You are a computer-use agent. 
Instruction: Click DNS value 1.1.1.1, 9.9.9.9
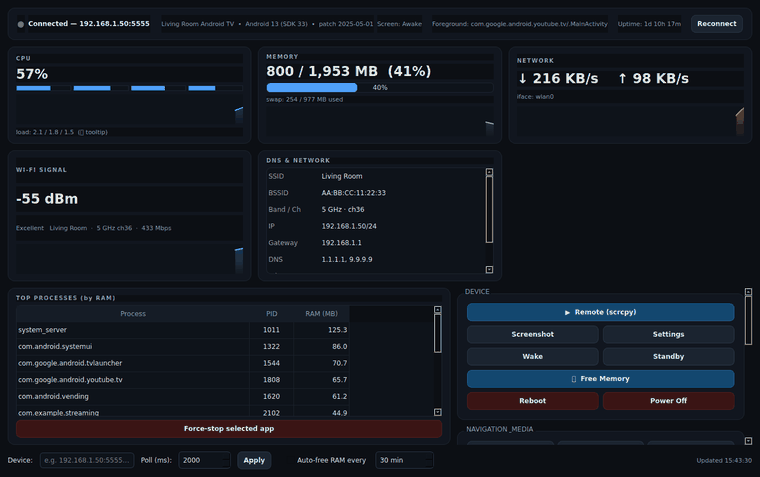[347, 259]
